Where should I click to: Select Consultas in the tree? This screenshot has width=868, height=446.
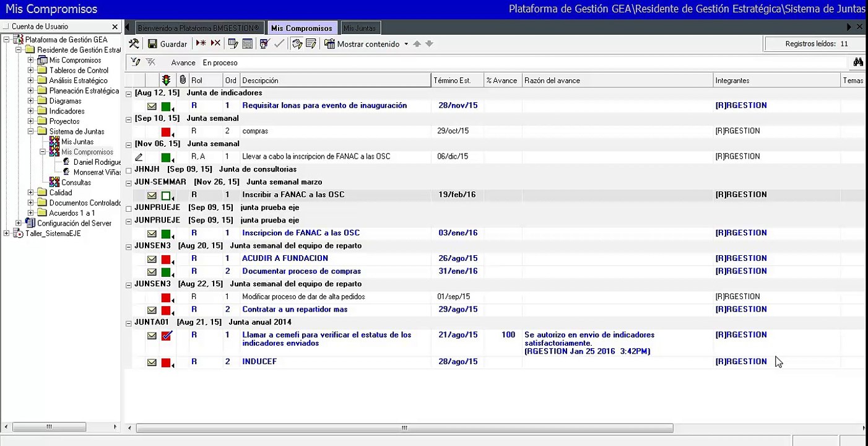click(76, 183)
